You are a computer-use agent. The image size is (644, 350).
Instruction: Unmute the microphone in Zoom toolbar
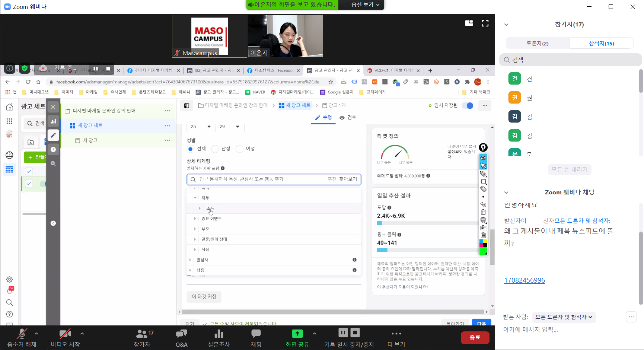click(22, 334)
